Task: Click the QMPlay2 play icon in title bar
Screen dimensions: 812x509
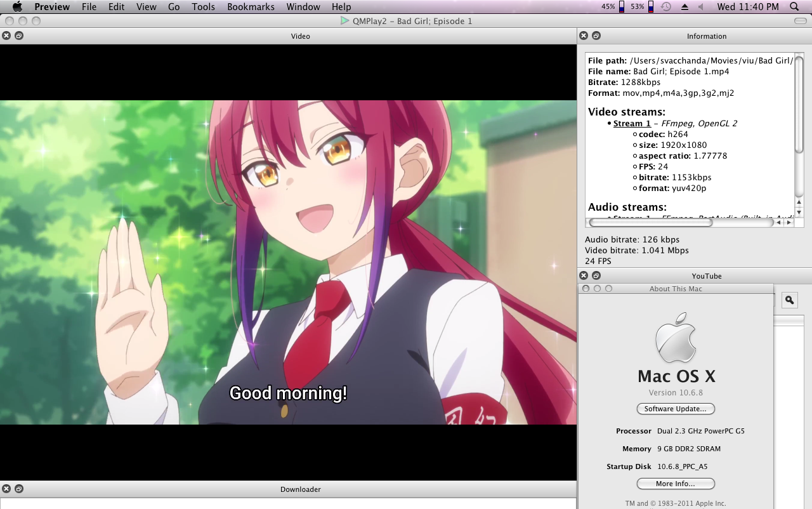Action: pos(344,21)
